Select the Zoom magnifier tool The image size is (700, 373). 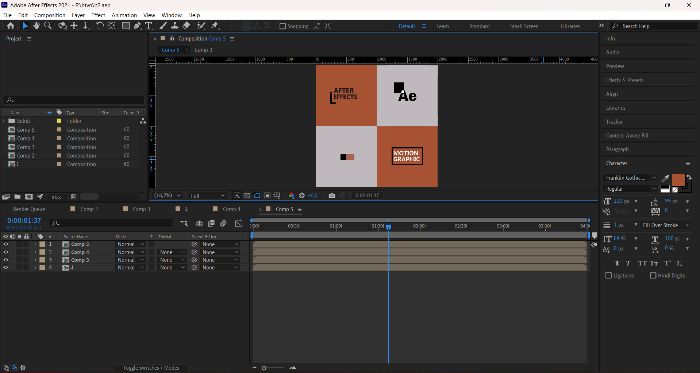[x=47, y=26]
